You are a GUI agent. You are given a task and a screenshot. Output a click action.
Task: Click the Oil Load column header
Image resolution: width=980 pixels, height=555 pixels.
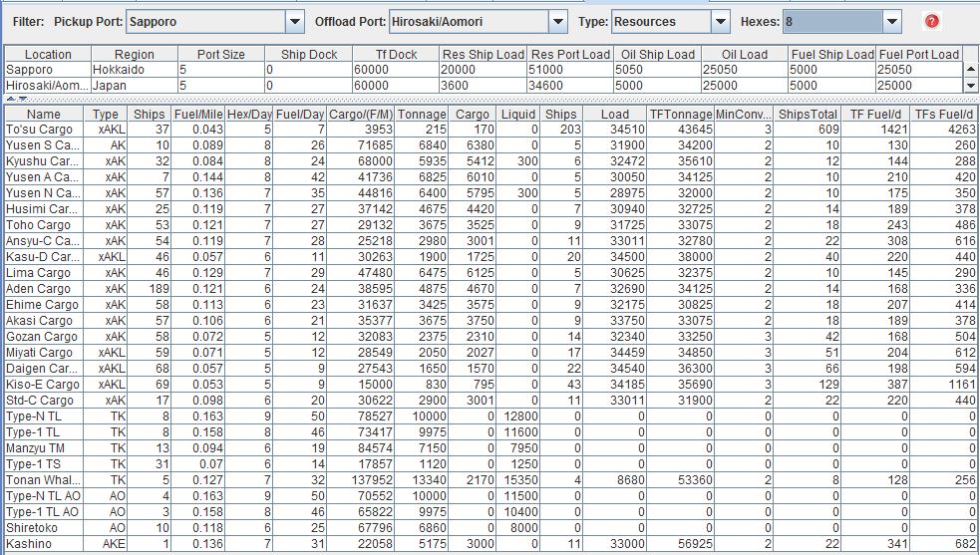[745, 55]
